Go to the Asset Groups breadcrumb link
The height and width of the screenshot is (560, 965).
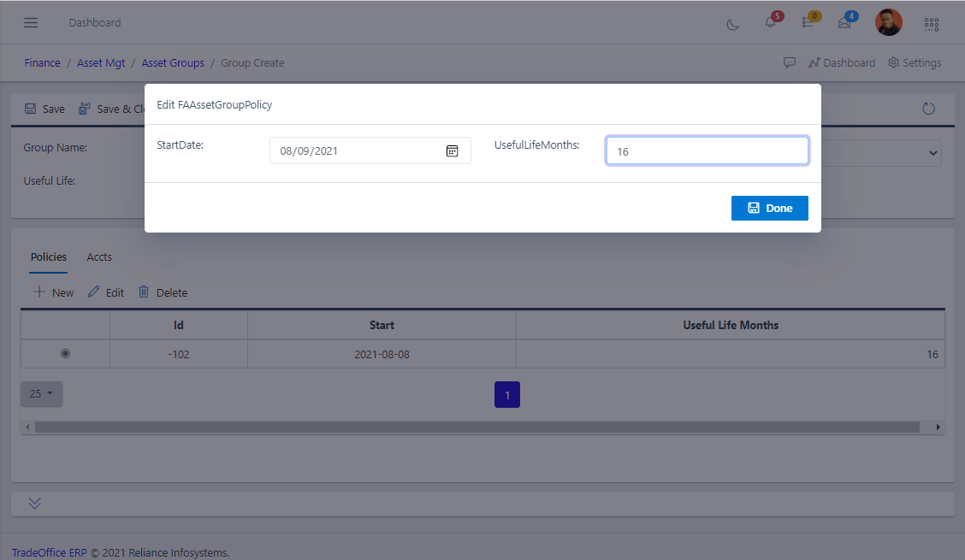coord(173,62)
